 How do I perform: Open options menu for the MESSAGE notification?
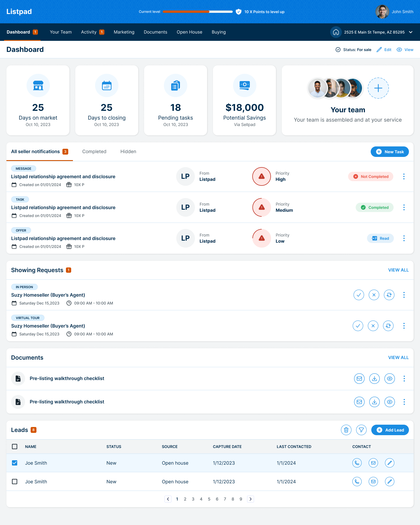[404, 176]
